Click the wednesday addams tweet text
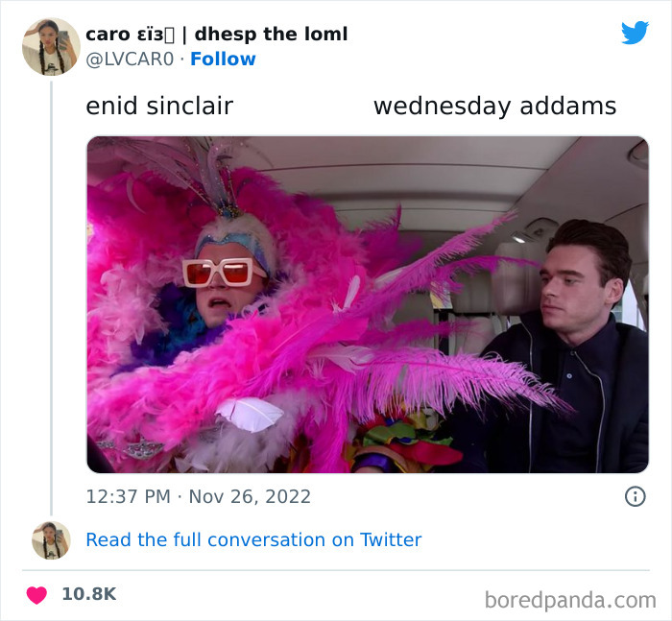 point(495,106)
